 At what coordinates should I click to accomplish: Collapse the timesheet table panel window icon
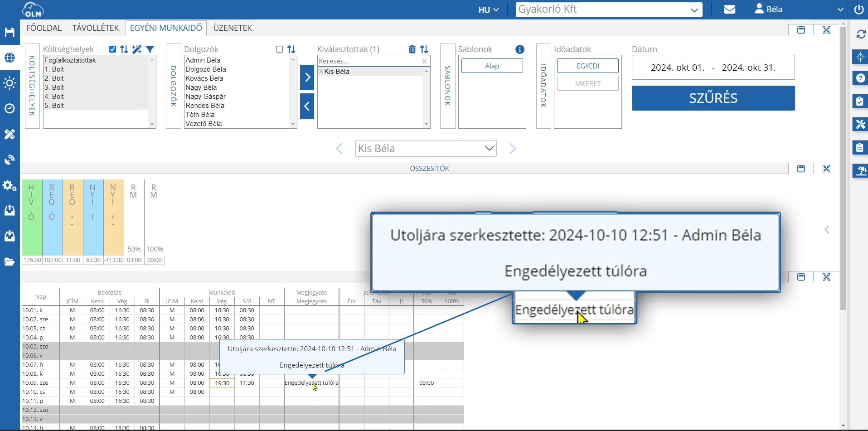click(801, 277)
